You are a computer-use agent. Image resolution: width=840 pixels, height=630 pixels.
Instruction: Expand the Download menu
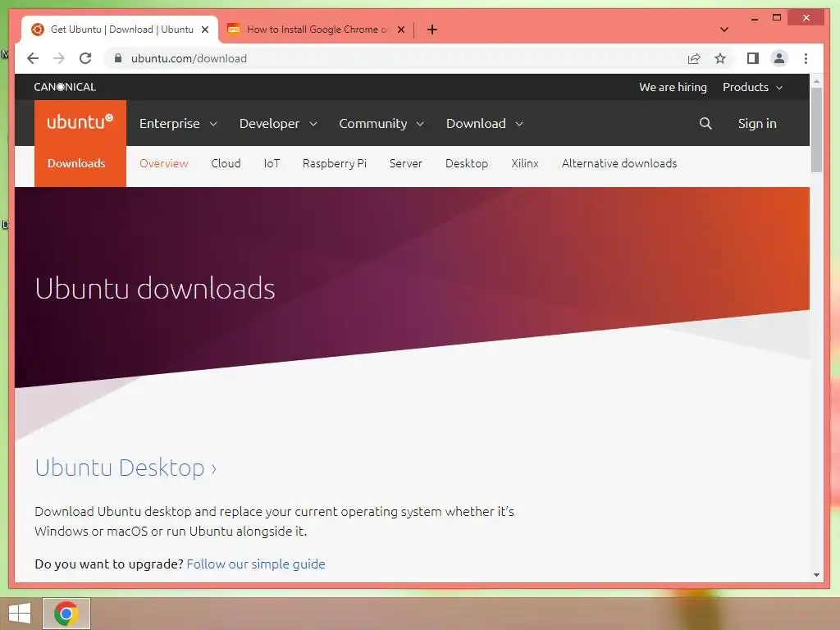484,124
